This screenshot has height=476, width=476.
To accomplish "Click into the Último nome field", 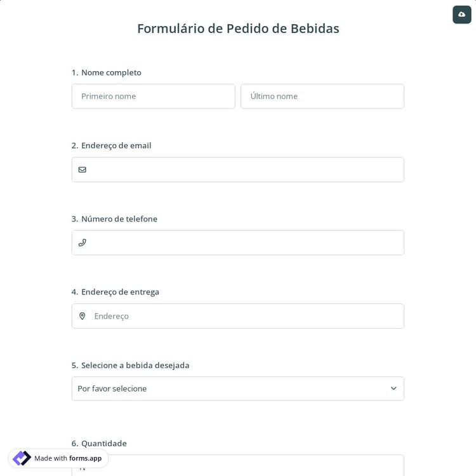I will [322, 96].
